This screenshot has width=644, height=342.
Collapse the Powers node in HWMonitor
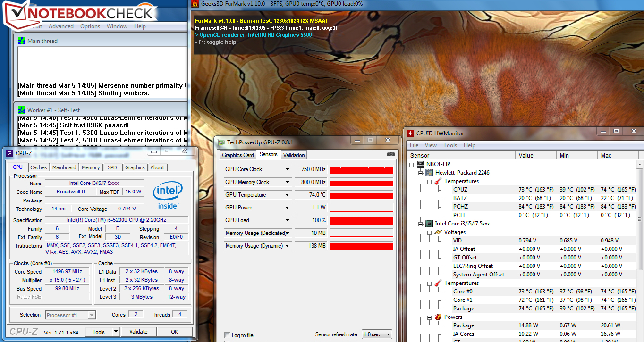(429, 317)
